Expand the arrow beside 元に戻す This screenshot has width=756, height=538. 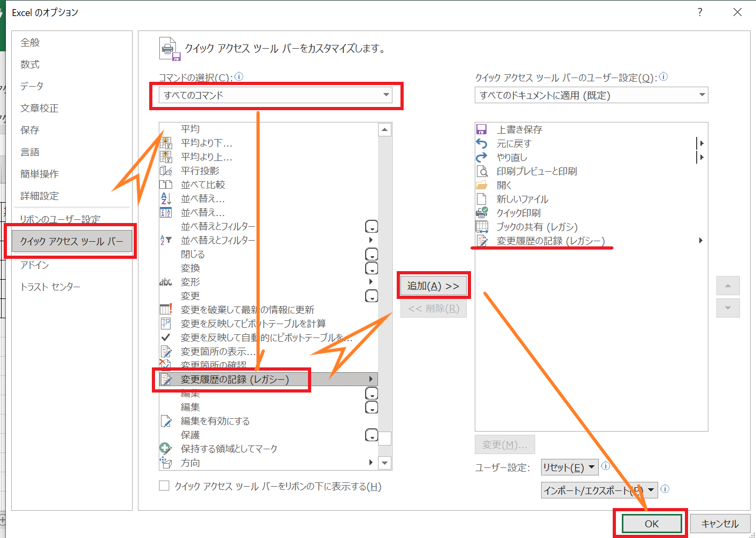coord(700,143)
